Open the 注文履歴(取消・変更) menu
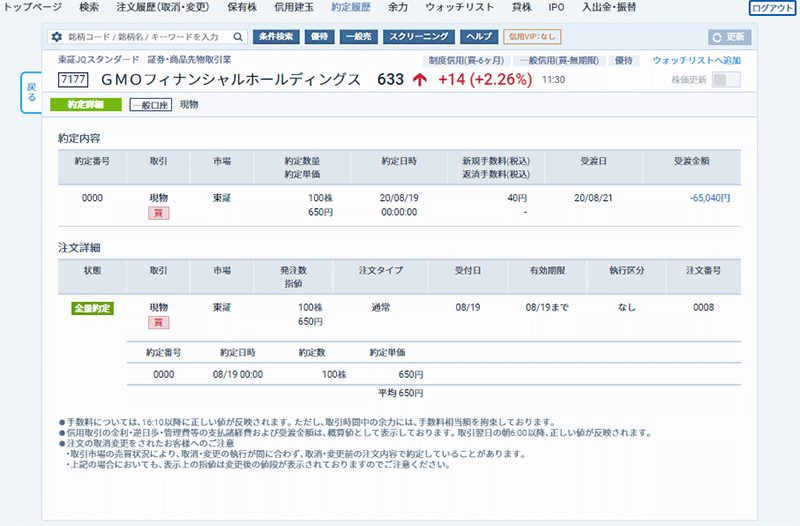 pyautogui.click(x=163, y=7)
